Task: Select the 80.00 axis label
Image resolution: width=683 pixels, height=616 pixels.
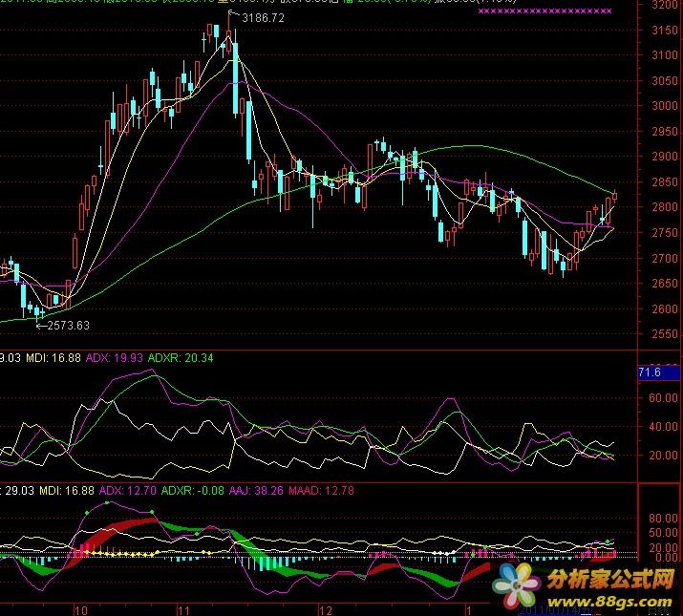Action: 663,519
